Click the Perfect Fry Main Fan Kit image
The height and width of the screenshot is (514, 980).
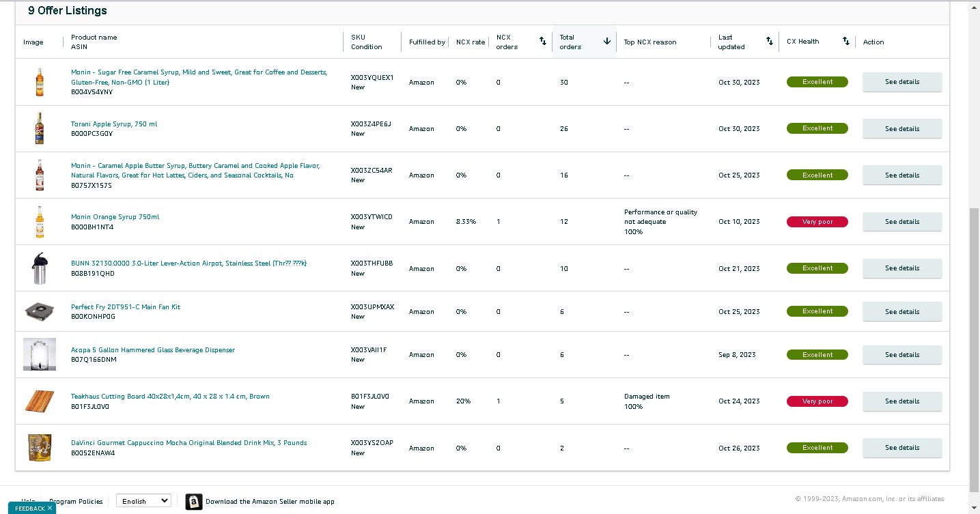click(x=40, y=311)
